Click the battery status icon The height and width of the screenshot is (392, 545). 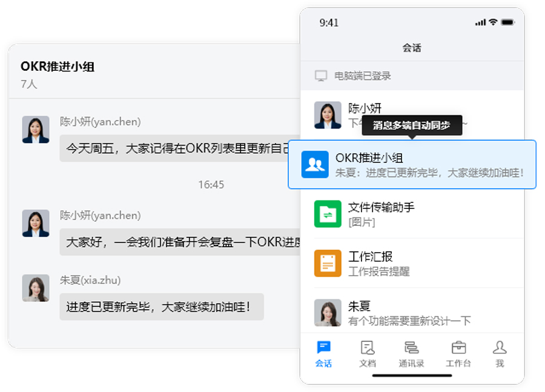coord(508,22)
